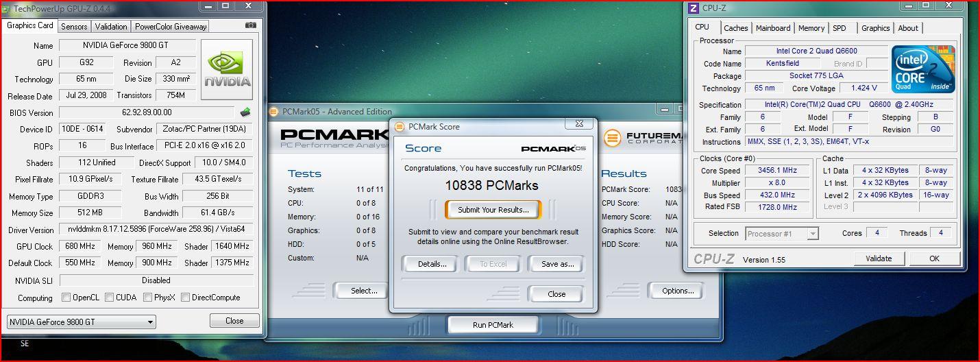The image size is (980, 362).
Task: Click the Intel Core 2 Quad logo in CPU-Z
Action: [923, 70]
